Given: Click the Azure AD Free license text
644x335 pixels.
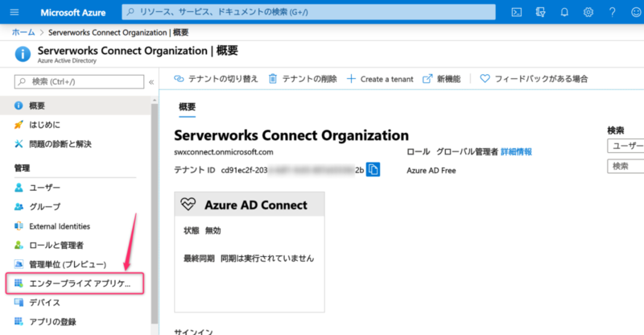Looking at the screenshot, I should click(x=431, y=171).
